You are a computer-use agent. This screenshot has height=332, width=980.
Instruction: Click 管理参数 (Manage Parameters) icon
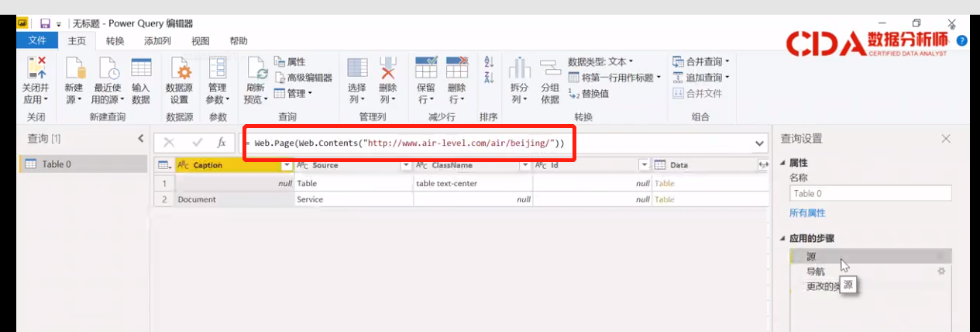tap(217, 67)
